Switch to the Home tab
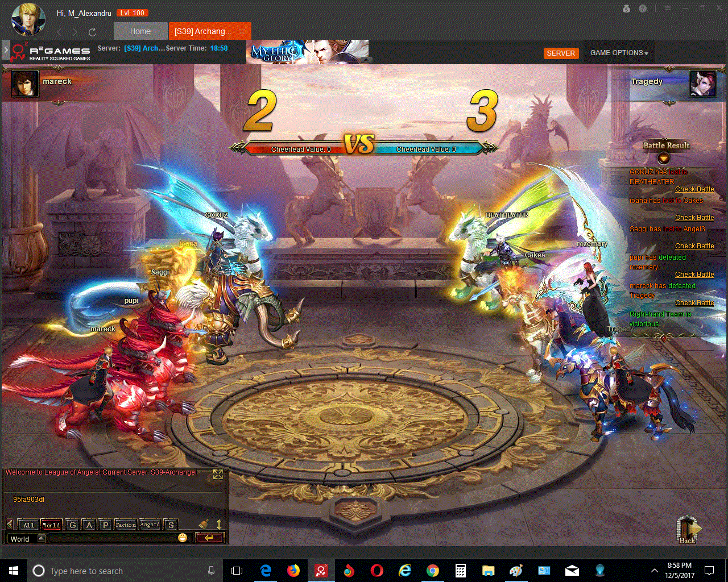 [x=140, y=31]
